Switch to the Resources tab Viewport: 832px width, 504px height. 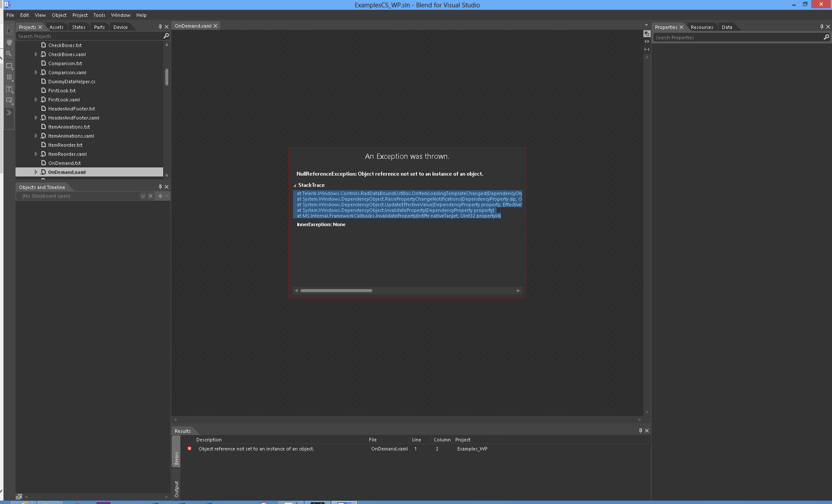click(x=702, y=27)
